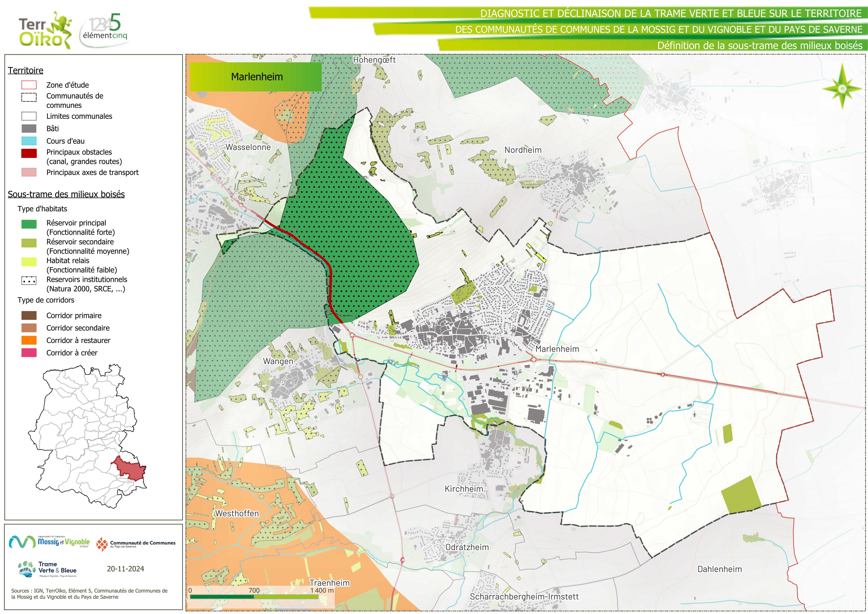The width and height of the screenshot is (868, 614).
Task: Click the Réservoir principal green legend swatch
Action: point(29,224)
